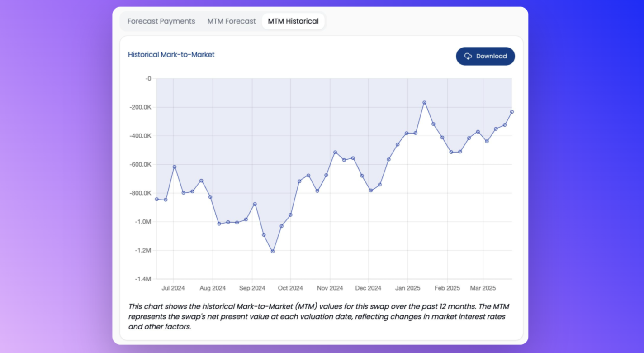Click the cloud download icon
This screenshot has width=644, height=353.
[468, 56]
